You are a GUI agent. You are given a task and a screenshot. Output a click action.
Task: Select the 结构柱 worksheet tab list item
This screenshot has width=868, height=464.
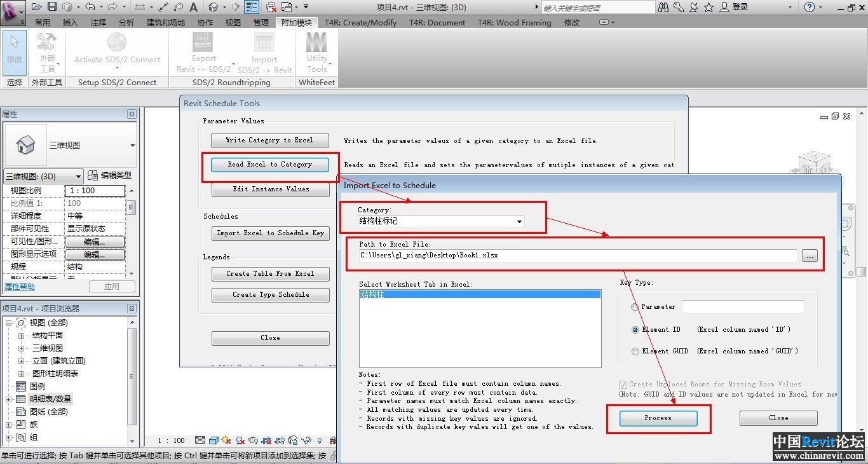tap(480, 294)
